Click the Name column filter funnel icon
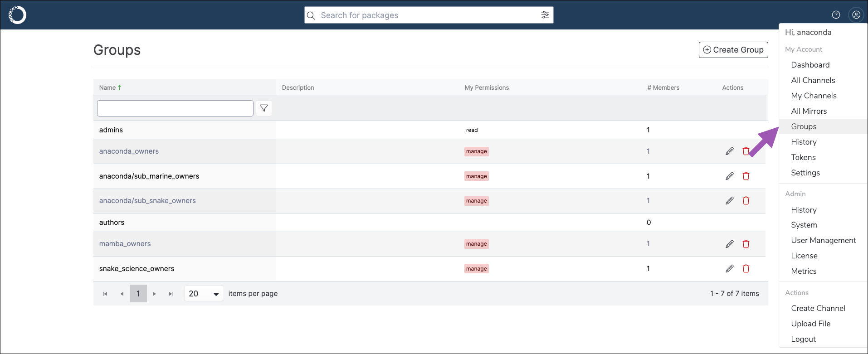This screenshot has height=354, width=868. tap(264, 108)
